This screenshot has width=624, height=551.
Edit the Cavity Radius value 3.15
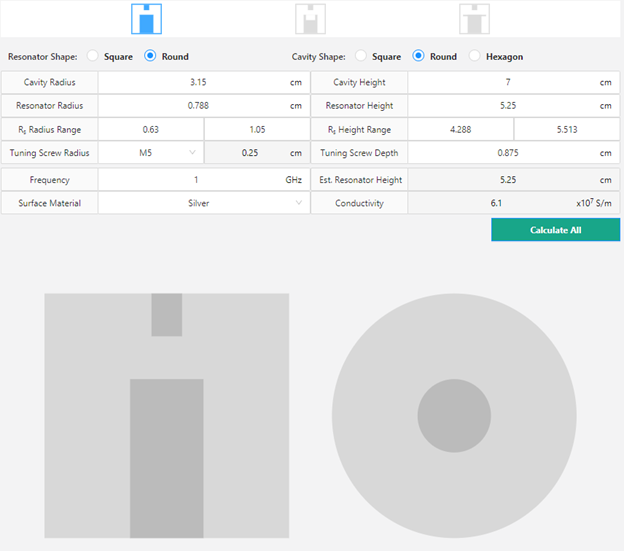pos(204,82)
